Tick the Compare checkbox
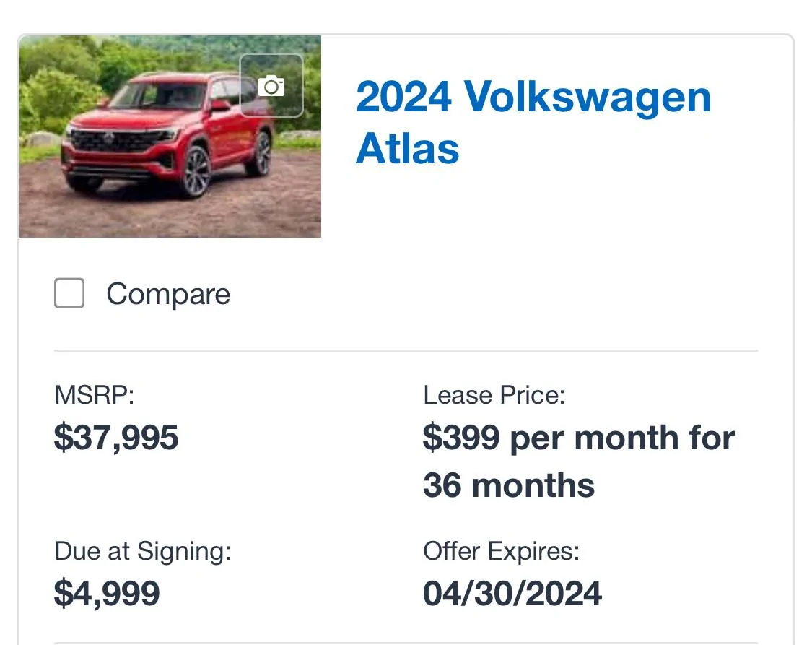The width and height of the screenshot is (812, 645). click(69, 293)
